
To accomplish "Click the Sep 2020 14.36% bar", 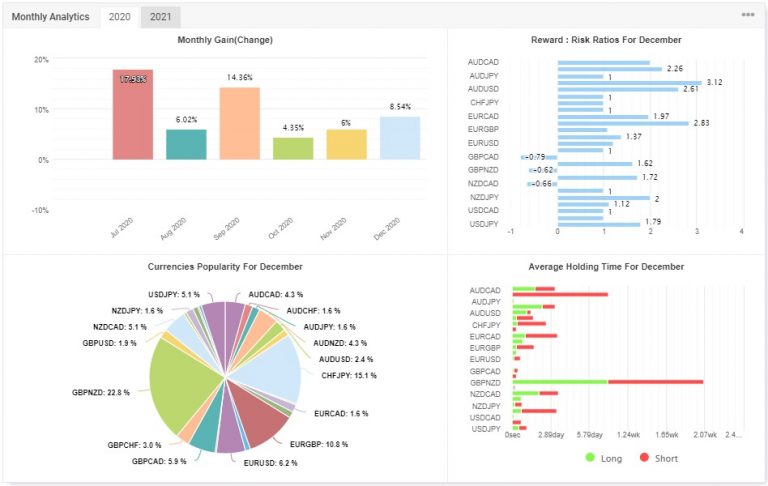I will coord(239,123).
